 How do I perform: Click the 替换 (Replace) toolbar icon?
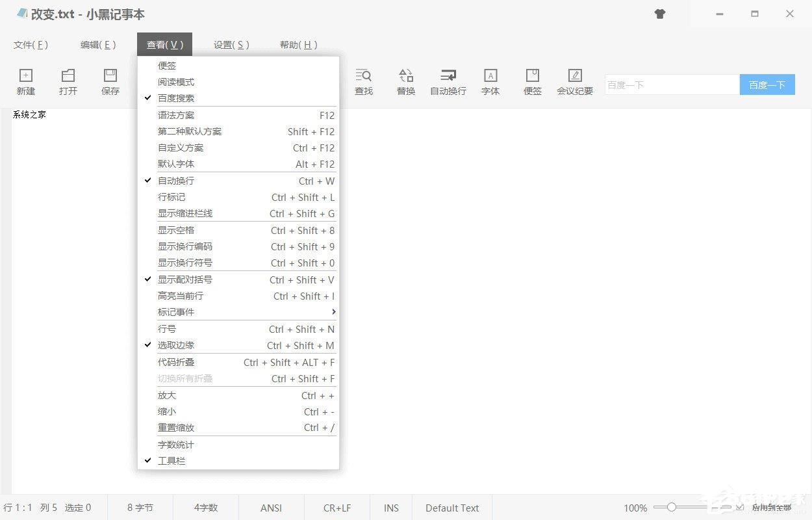point(406,75)
